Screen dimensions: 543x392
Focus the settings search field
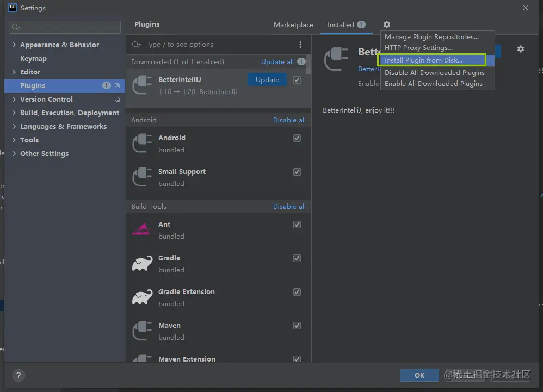(65, 27)
